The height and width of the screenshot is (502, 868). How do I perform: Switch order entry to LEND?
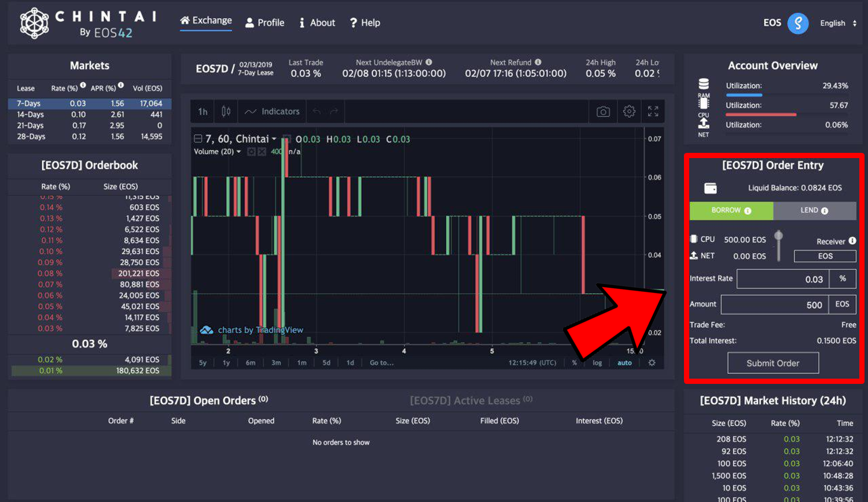[x=815, y=211]
